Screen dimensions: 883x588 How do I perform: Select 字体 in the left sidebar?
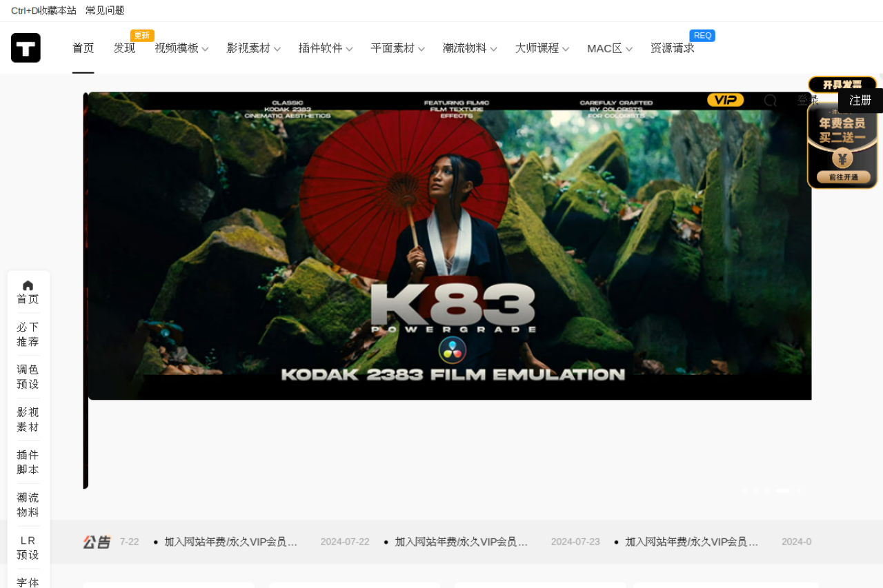(28, 582)
